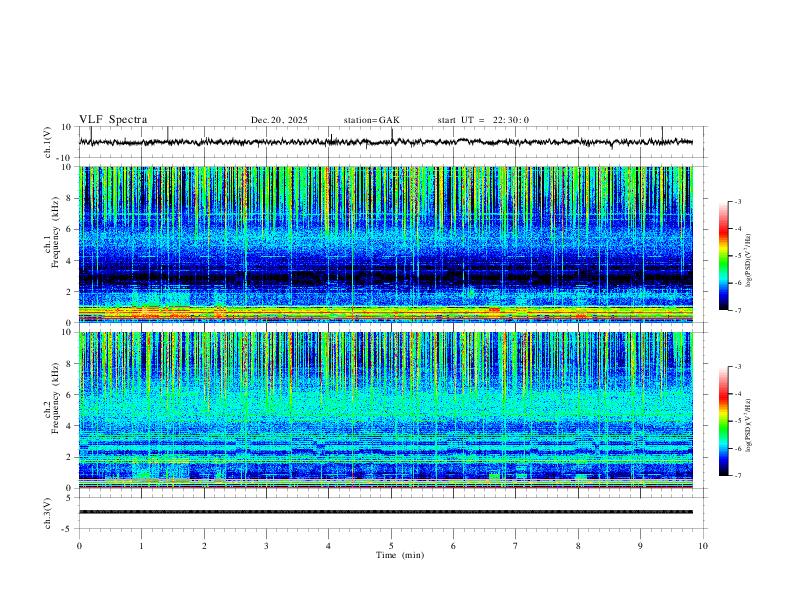
Task: Click the 'Time (min)' x-axis label
Action: pos(400,555)
